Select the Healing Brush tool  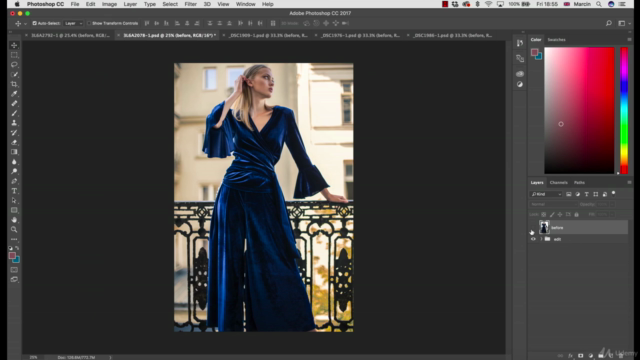coord(14,103)
